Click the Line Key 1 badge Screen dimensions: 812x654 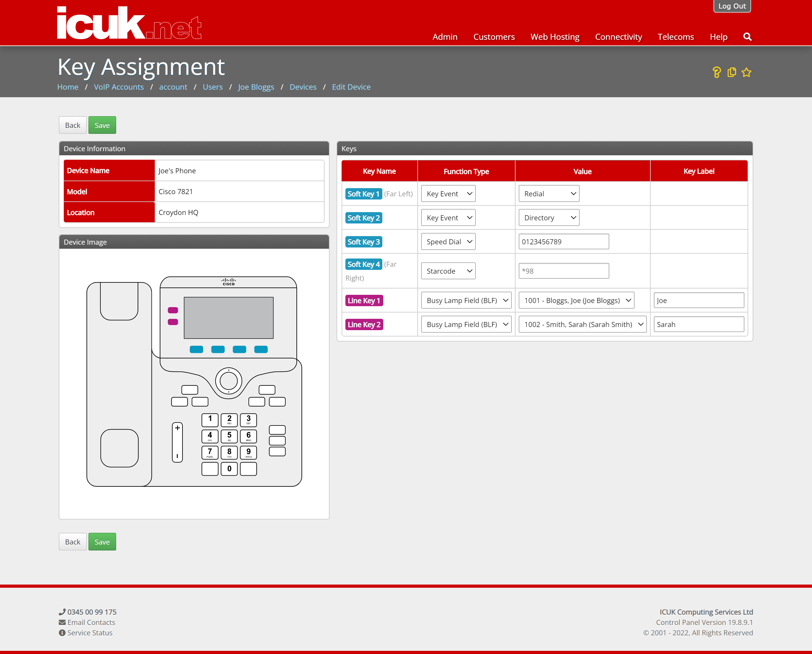click(364, 300)
